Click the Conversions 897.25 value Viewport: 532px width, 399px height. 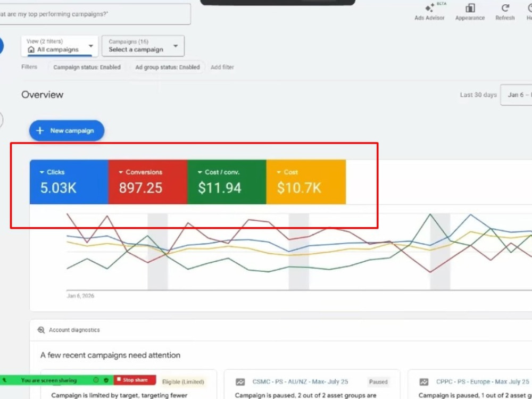pos(141,188)
